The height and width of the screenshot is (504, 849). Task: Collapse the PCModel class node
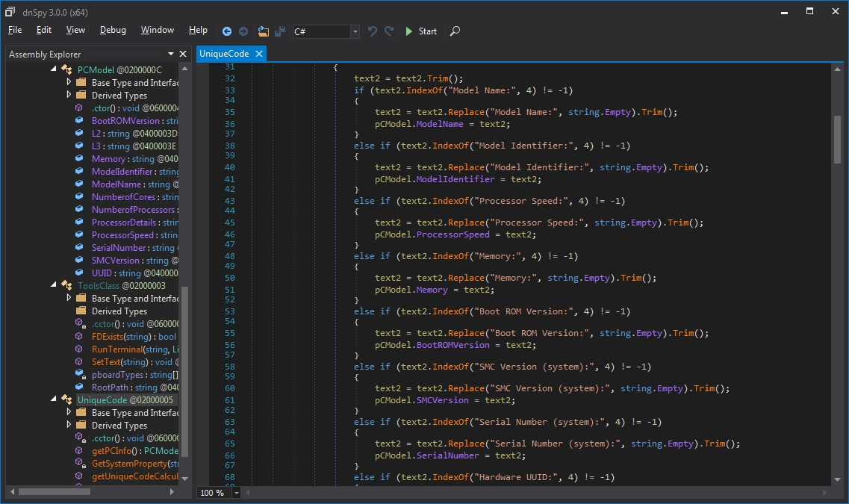(x=54, y=69)
